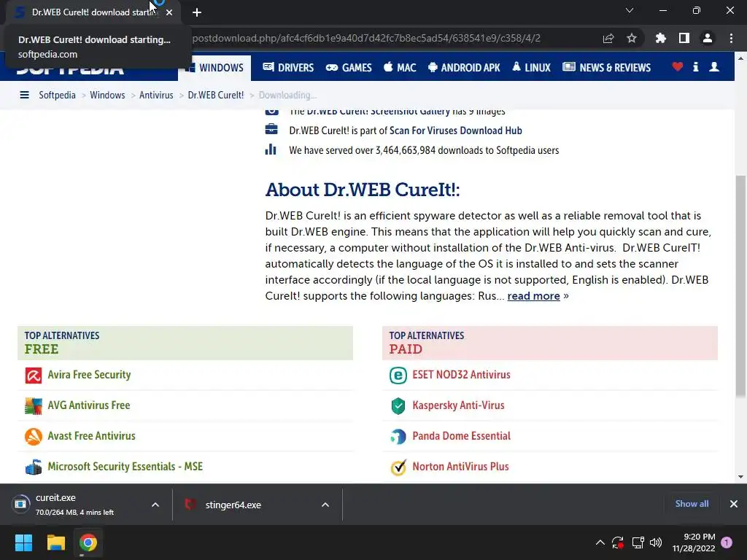Viewport: 747px width, 560px height.
Task: Open the MAC section
Action: (x=400, y=68)
